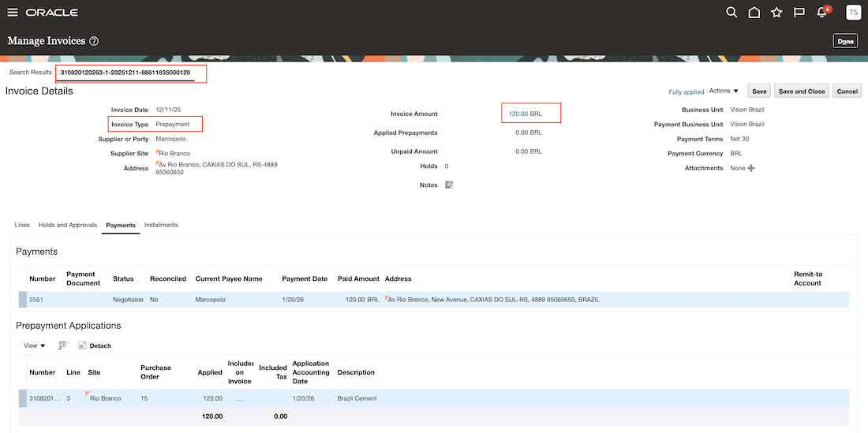Screen dimensions: 868x433
Task: Click the Save button
Action: coord(759,91)
